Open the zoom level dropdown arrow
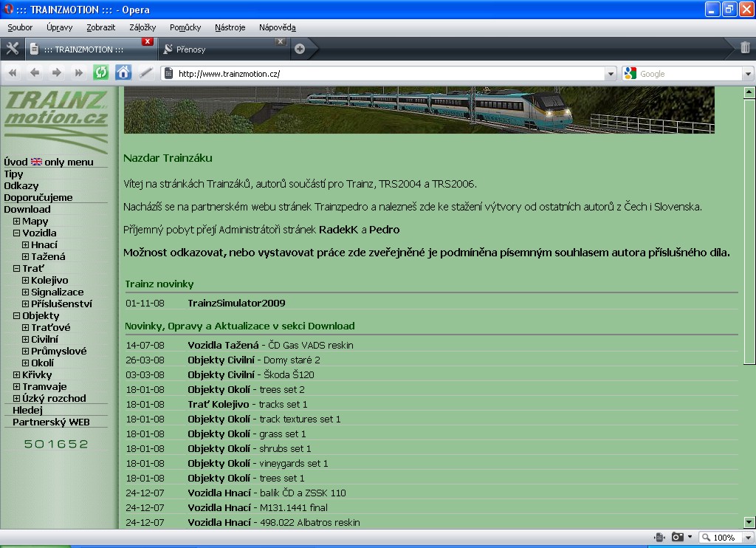 (x=748, y=538)
